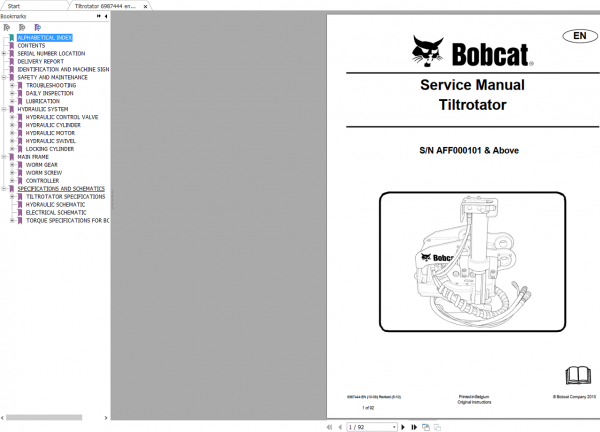Click the EN language badge on the page
The image size is (600, 432).
pos(580,36)
